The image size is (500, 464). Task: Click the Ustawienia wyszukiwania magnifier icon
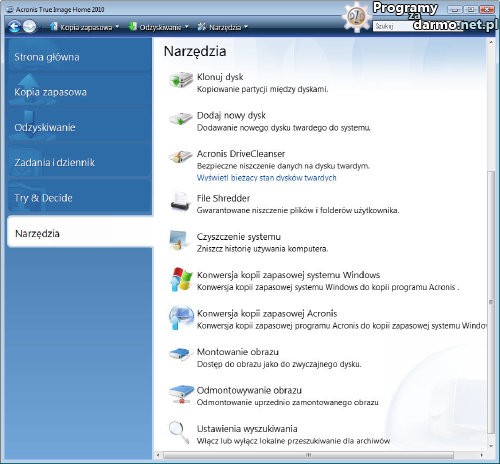(x=179, y=432)
